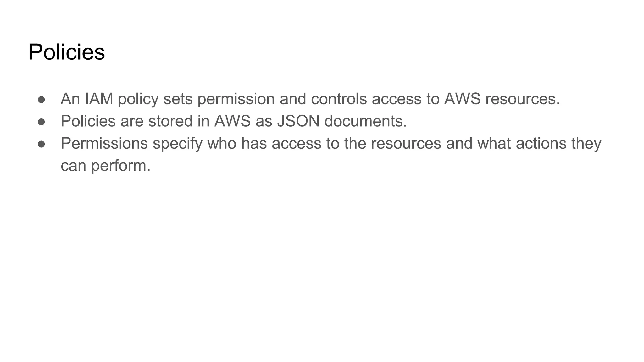The height and width of the screenshot is (362, 644).
Task: Click the word "IAM" in first bullet
Action: (x=99, y=99)
